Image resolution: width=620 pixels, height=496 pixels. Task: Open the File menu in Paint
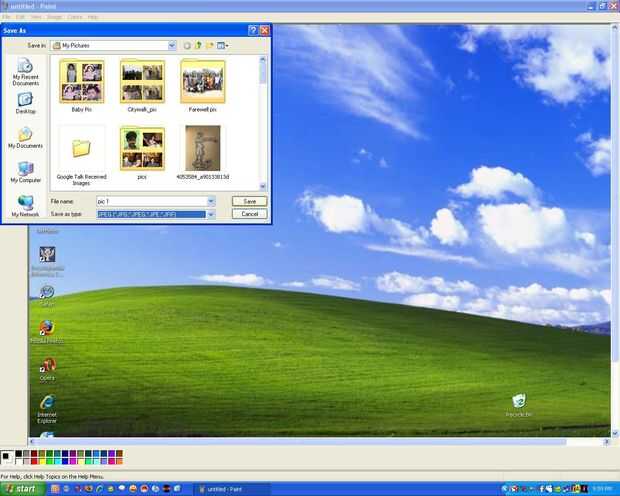point(6,17)
